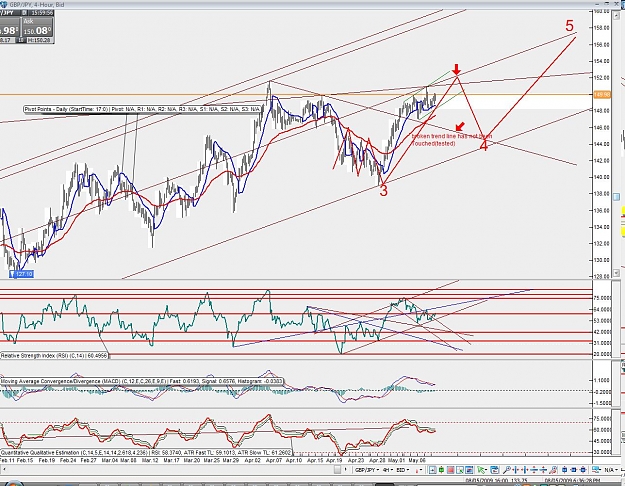Open the BID price type dropdown
Screen dimensions: 625x486
(403, 470)
